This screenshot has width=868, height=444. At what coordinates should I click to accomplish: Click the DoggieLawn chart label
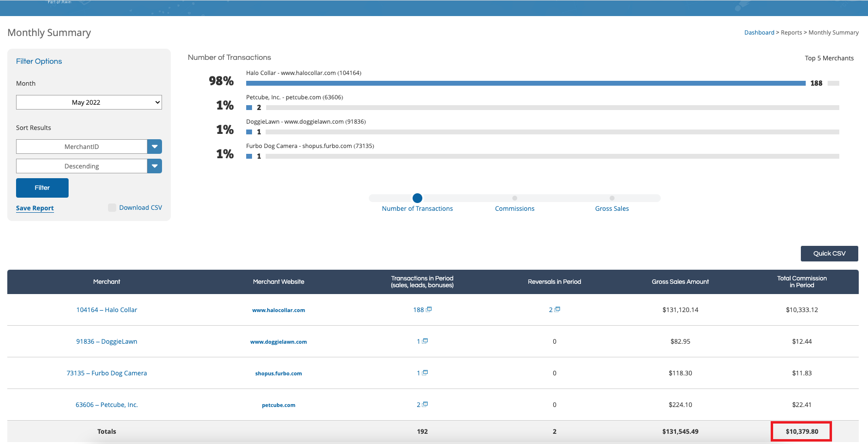[x=306, y=122]
